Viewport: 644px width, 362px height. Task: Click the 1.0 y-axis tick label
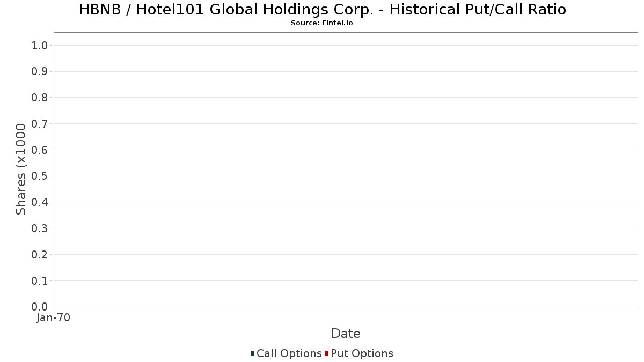pos(40,45)
